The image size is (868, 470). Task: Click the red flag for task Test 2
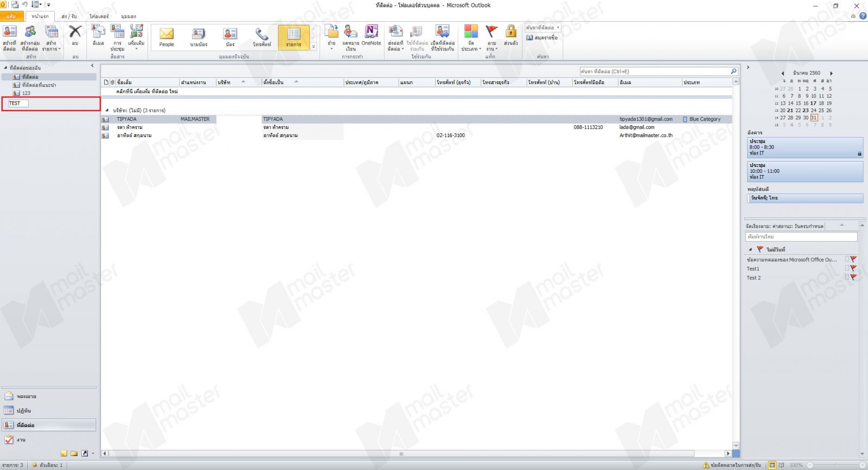tap(853, 278)
